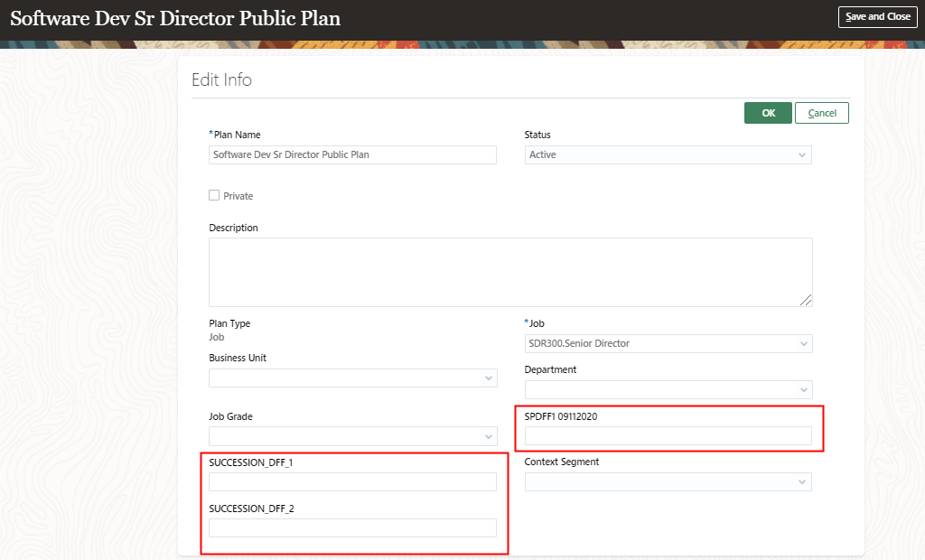Click the Description box resize handle icon
This screenshot has height=560, width=925.
pyautogui.click(x=808, y=302)
